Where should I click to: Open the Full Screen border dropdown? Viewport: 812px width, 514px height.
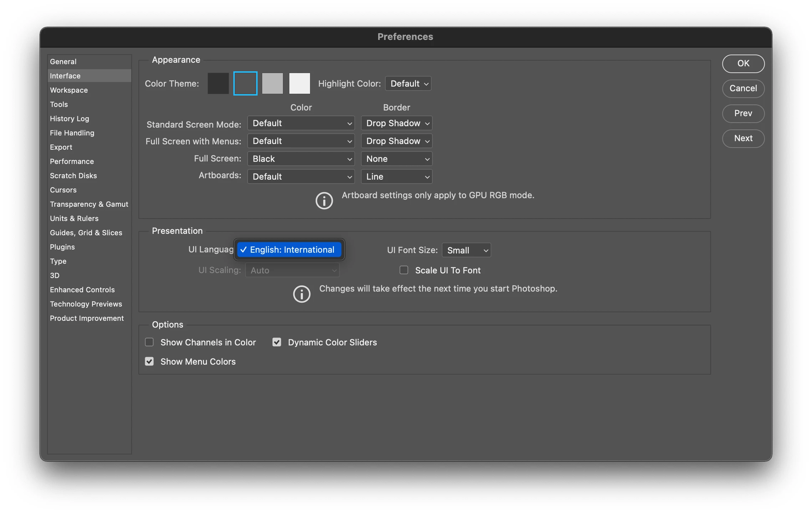tap(396, 159)
